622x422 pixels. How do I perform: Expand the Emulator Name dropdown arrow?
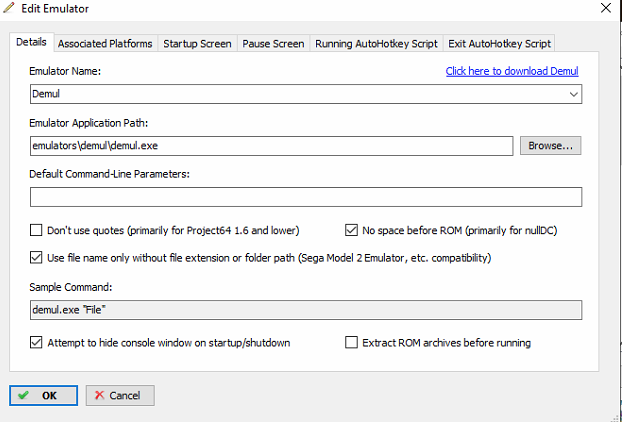pyautogui.click(x=573, y=94)
